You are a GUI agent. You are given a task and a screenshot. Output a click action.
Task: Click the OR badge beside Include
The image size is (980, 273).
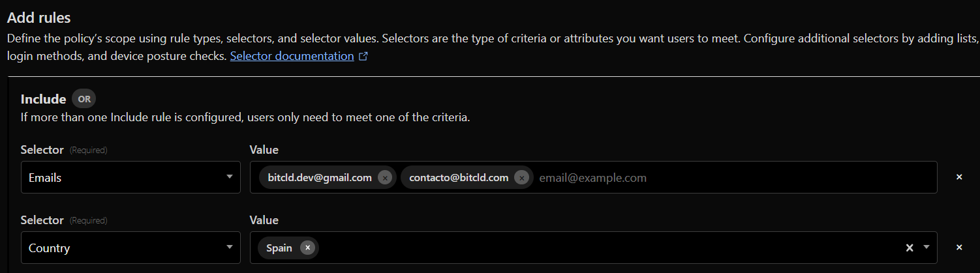(84, 99)
